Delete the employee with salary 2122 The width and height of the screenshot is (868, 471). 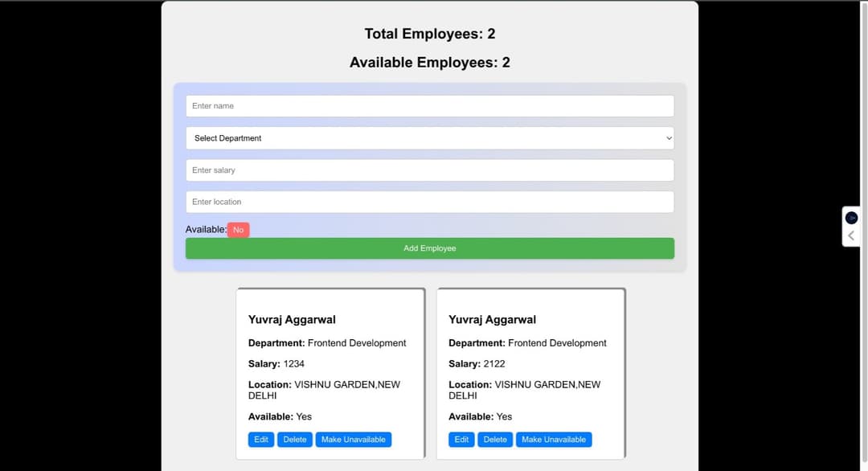point(495,440)
